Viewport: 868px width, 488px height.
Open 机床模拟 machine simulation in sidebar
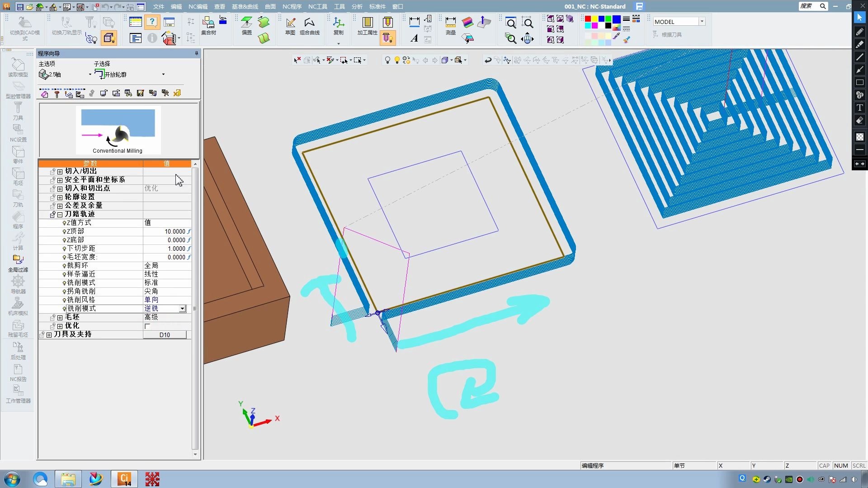point(18,306)
